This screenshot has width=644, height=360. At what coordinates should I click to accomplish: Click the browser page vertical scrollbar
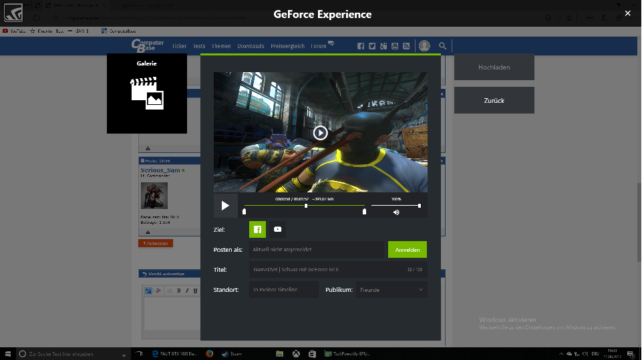pyautogui.click(x=639, y=222)
